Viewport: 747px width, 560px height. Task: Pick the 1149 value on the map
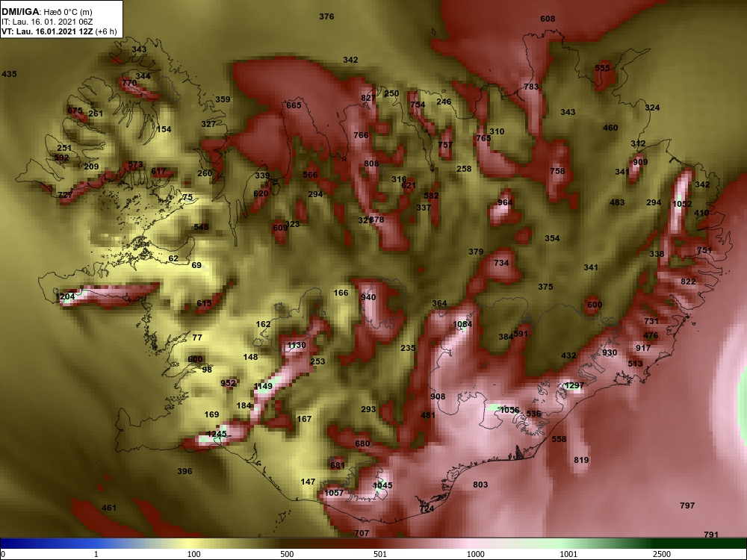263,386
